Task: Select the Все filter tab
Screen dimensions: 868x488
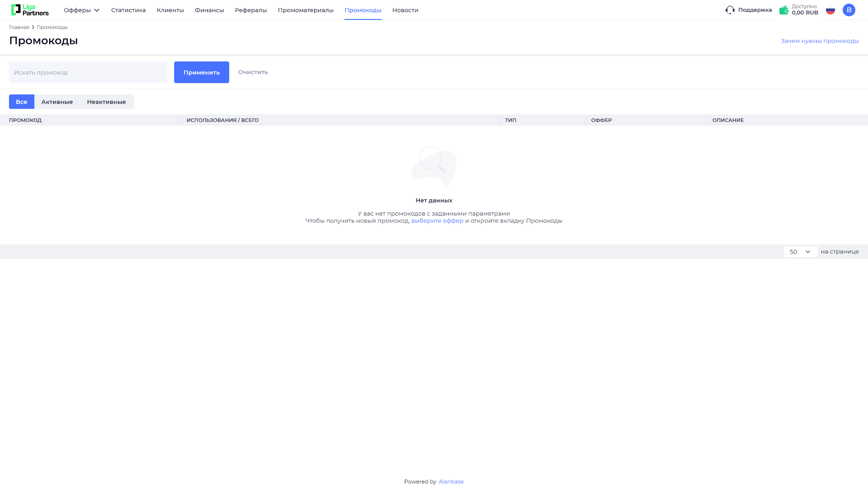Action: [22, 102]
